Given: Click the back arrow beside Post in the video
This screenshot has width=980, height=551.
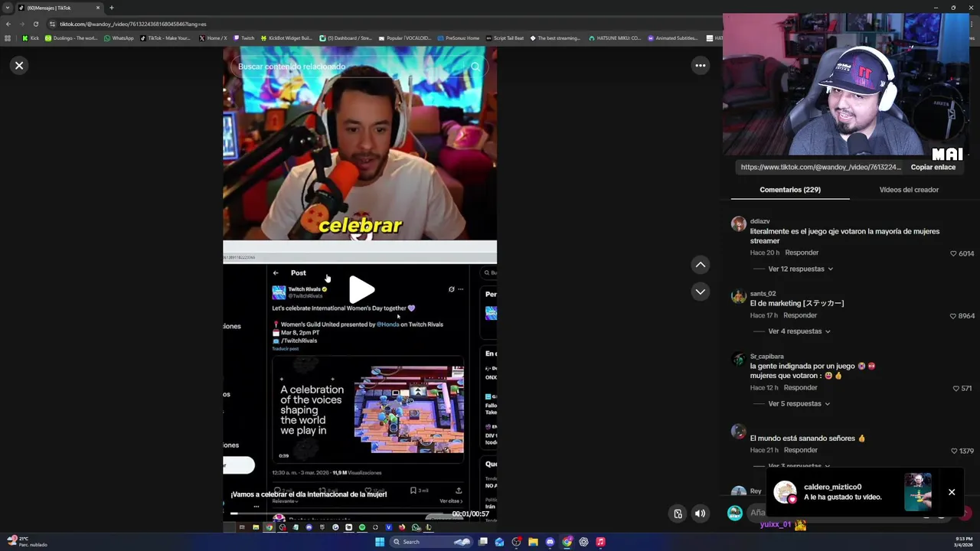Looking at the screenshot, I should [x=276, y=273].
